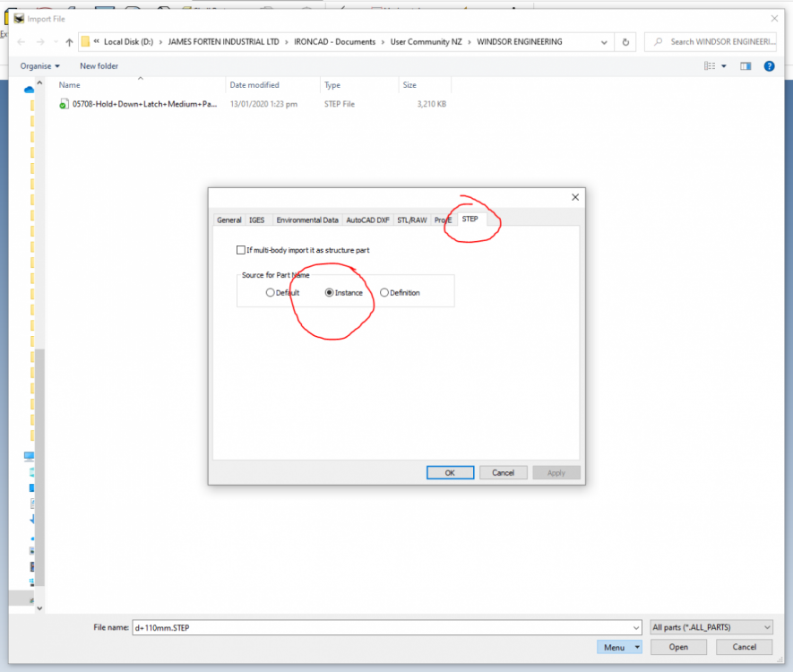793x672 pixels.
Task: Go up one folder level
Action: [69, 42]
